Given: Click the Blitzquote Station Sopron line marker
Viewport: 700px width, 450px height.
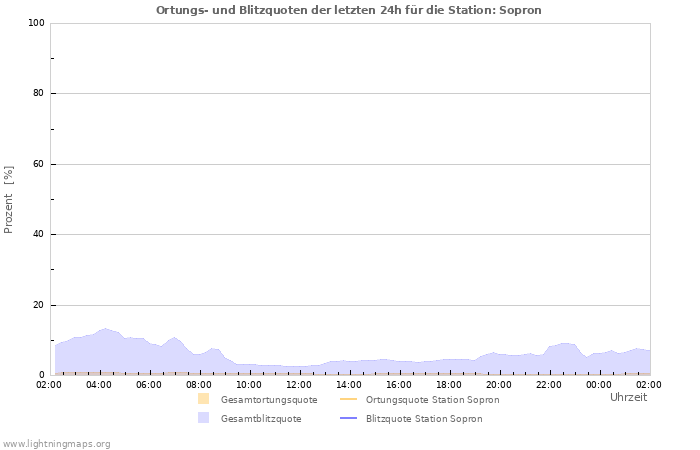Looking at the screenshot, I should pos(349,418).
